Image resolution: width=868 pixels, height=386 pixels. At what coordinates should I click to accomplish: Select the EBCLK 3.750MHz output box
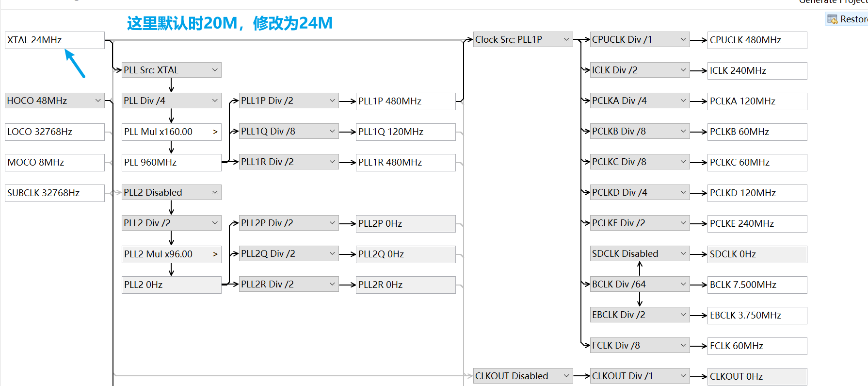[757, 316]
